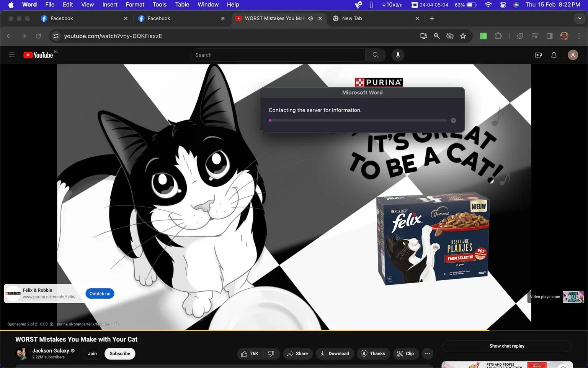Open Chrome three-dot options menu
The image size is (588, 368).
pyautogui.click(x=579, y=36)
